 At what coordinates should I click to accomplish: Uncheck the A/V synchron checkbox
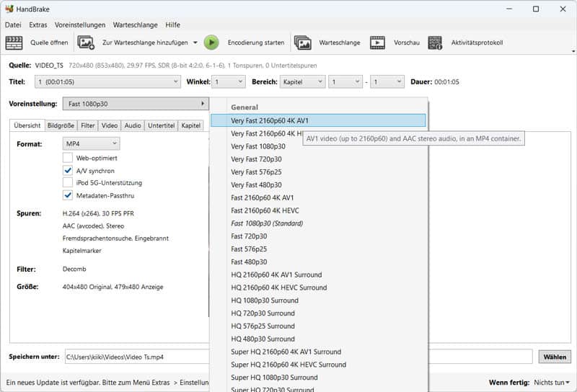point(68,171)
